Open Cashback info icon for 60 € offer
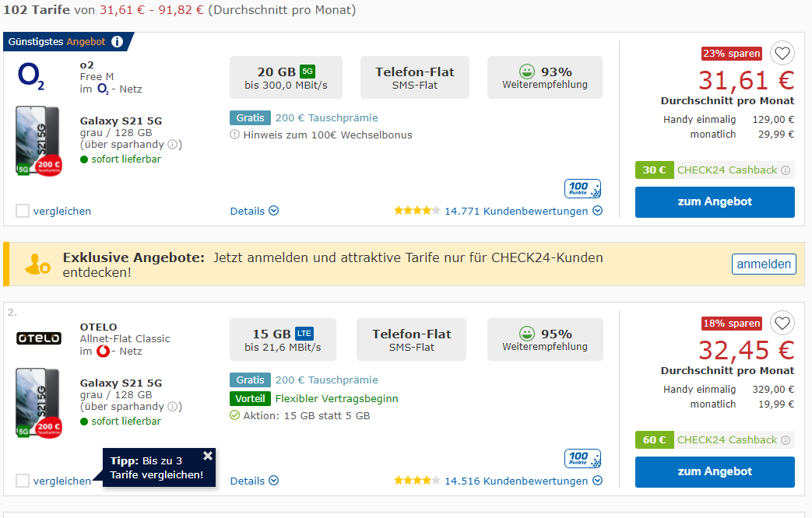This screenshot has width=812, height=518. (x=786, y=440)
